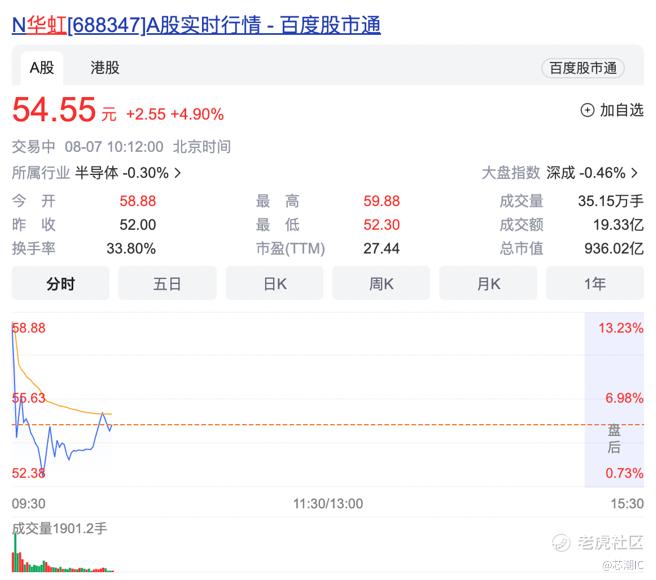Screen dimensions: 656x580
Task: Select the 日K chart tab
Action: click(275, 284)
